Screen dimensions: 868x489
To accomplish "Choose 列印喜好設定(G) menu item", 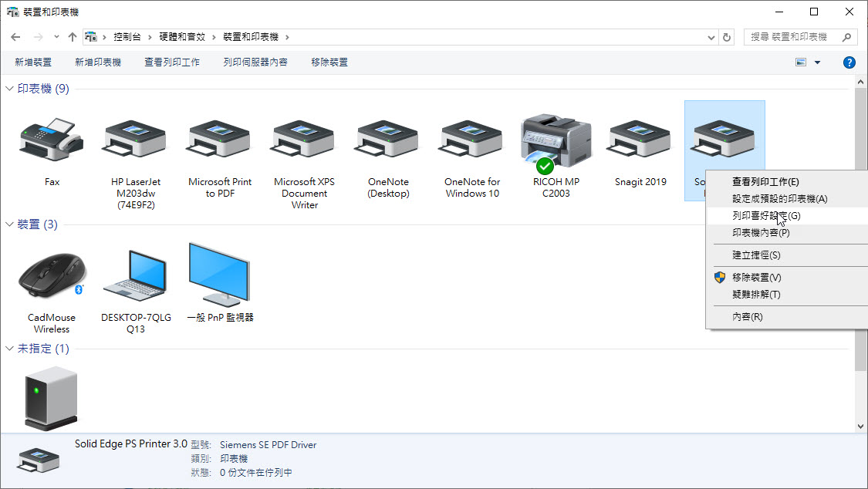I will pos(787,216).
